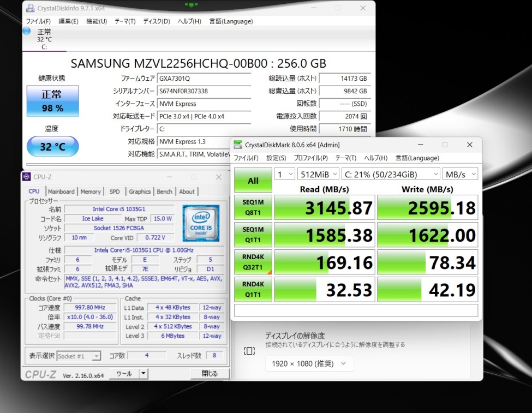Switch to the Memory tab in CPU-Z
Viewport: 532px width, 413px height.
[x=91, y=191]
